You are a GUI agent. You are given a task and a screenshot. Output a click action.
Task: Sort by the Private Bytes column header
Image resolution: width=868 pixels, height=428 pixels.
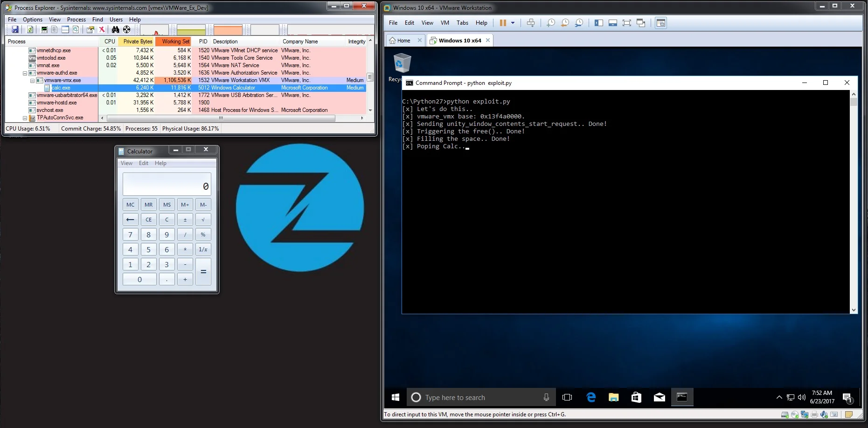point(136,41)
